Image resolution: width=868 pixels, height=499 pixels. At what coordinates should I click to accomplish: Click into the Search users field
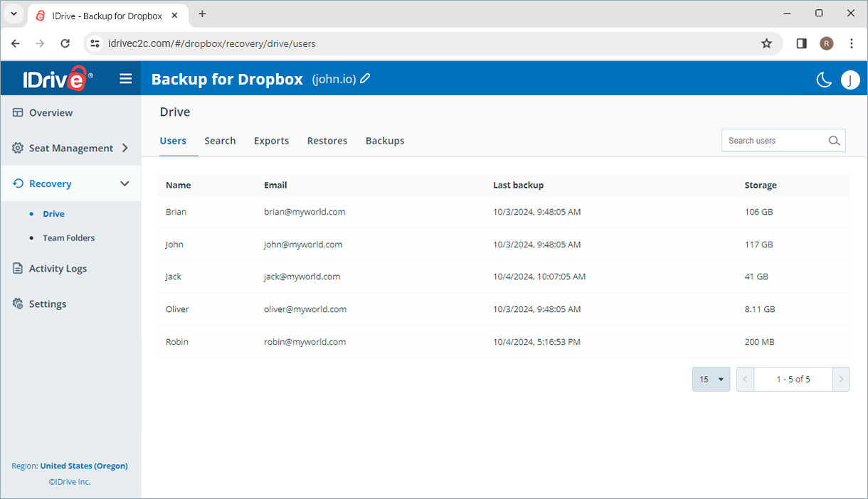[773, 141]
